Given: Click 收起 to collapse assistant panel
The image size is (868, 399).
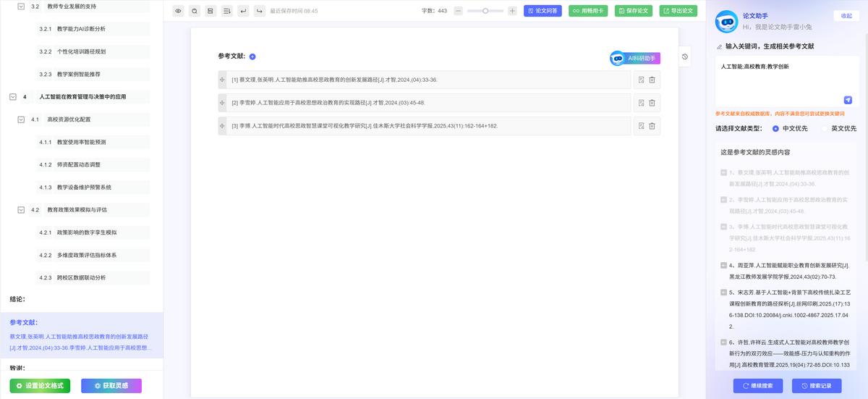Looking at the screenshot, I should point(846,16).
